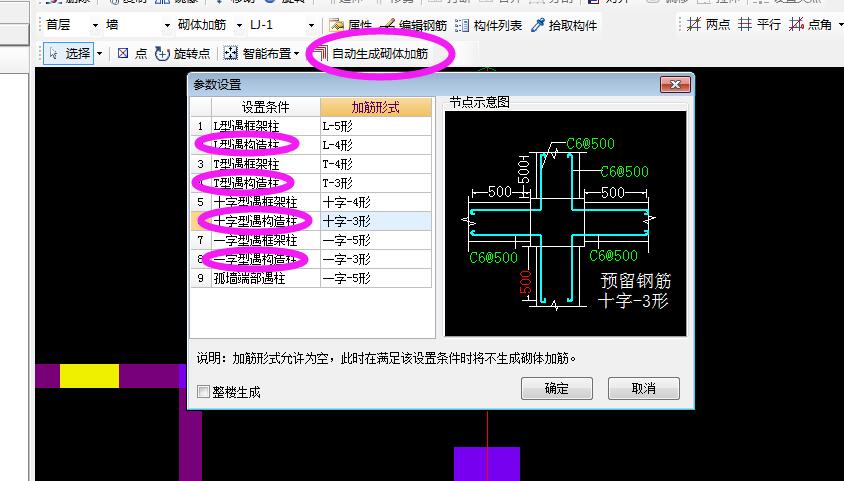Click 一字-5形 in the 一字型遇框架柱 row
844x481 pixels.
point(376,240)
